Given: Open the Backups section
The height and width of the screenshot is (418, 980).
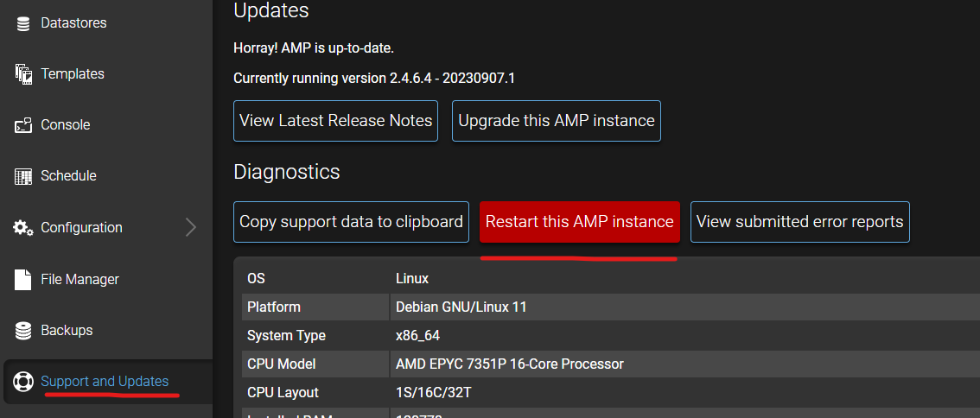Looking at the screenshot, I should 67,330.
